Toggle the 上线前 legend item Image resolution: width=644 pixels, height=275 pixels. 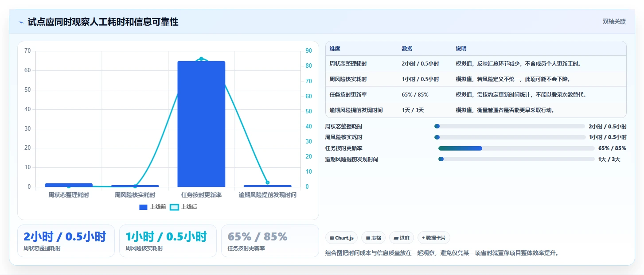pos(152,207)
